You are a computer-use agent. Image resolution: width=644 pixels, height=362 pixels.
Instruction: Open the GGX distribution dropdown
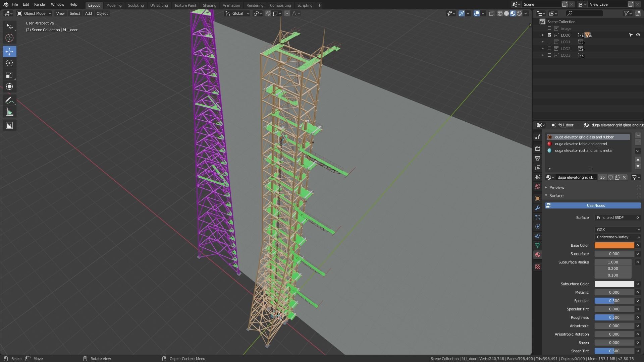(x=618, y=230)
